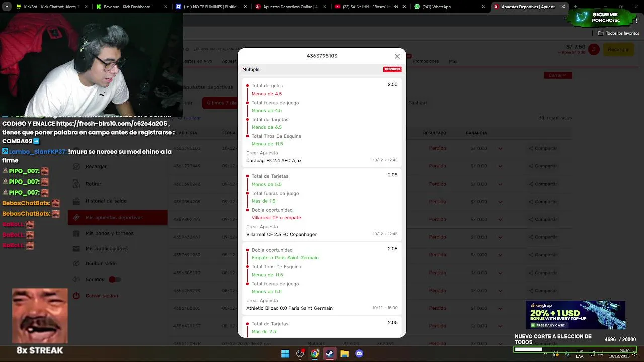644x362 pixels.
Task: Toggle the Sonidos switch
Action: click(114, 279)
